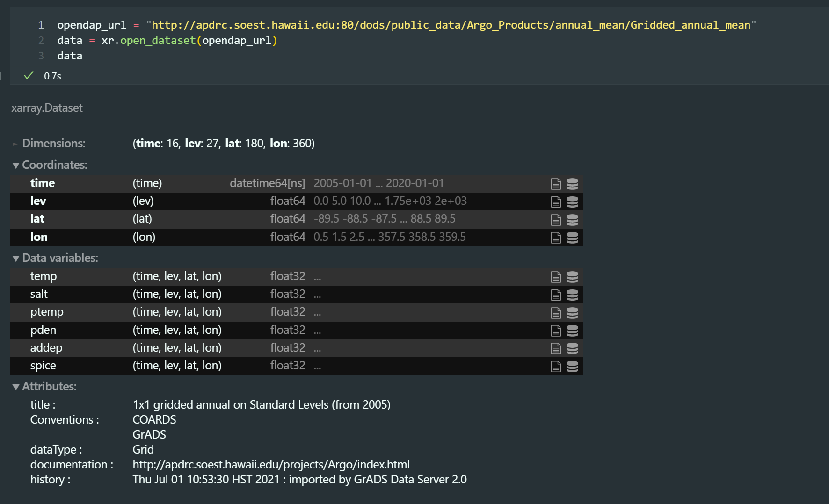Click the dimensions summary time: 16, lev: 27
829x504 pixels.
coord(224,143)
